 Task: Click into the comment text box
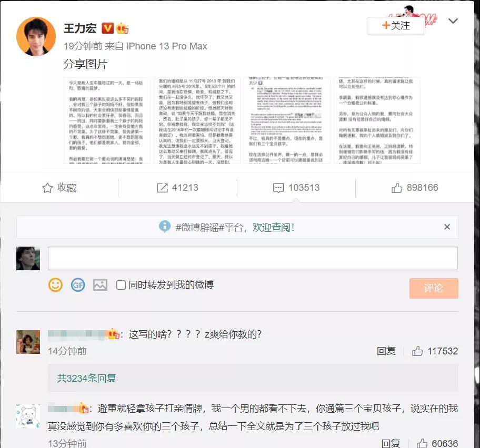click(x=253, y=258)
